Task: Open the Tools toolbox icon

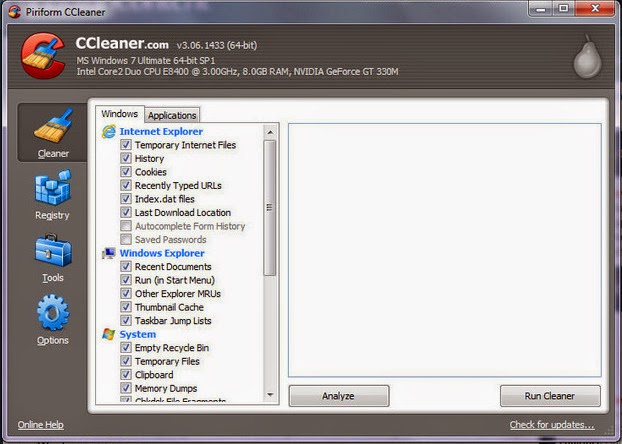Action: pos(53,250)
